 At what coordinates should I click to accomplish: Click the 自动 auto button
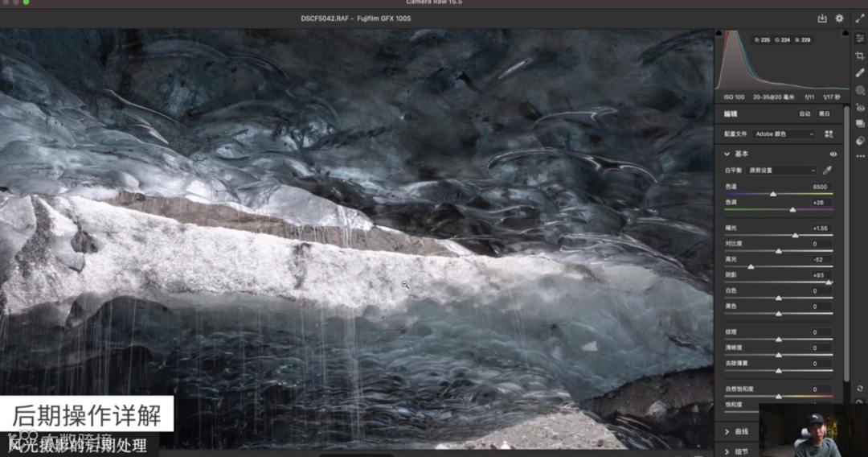tap(805, 113)
